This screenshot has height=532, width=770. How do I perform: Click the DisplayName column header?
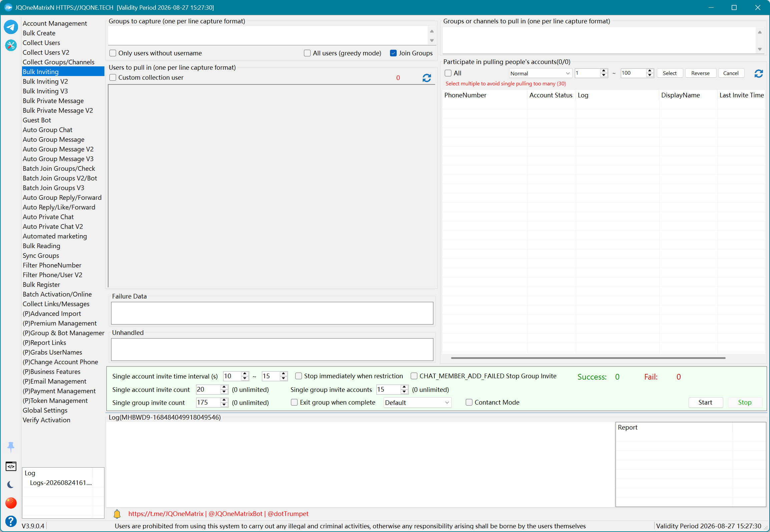pyautogui.click(x=688, y=95)
